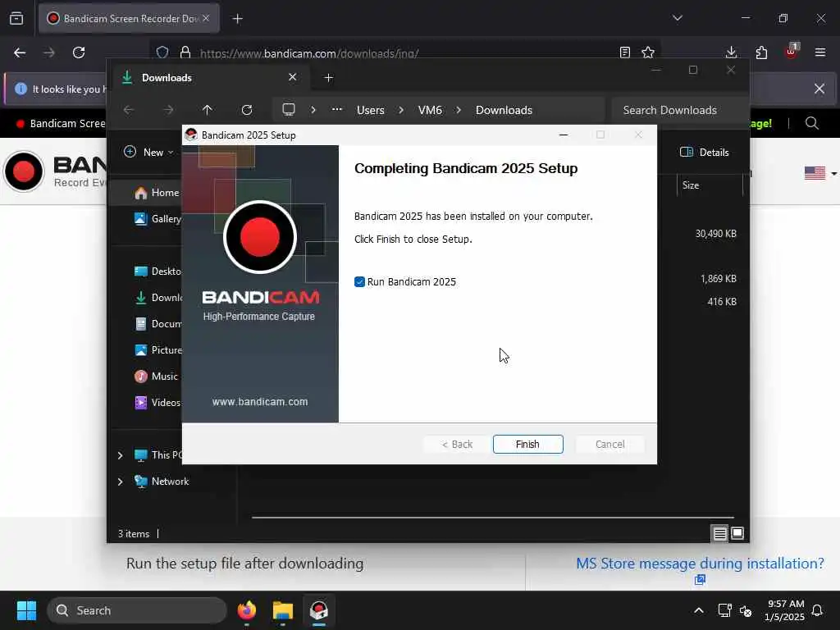Click Finish to close Setup

[527, 444]
